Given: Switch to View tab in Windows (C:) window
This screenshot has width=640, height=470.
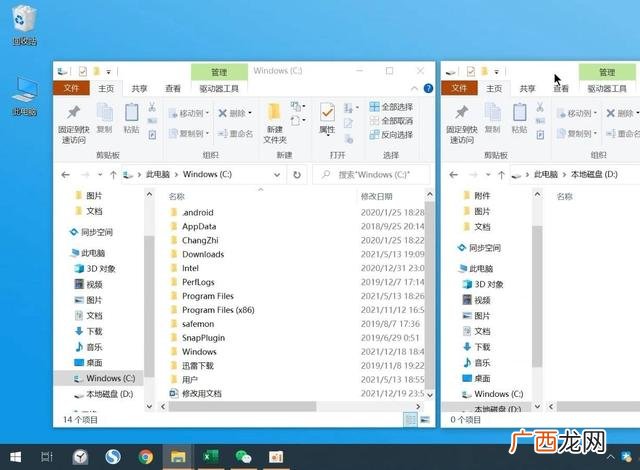Looking at the screenshot, I should tap(173, 89).
